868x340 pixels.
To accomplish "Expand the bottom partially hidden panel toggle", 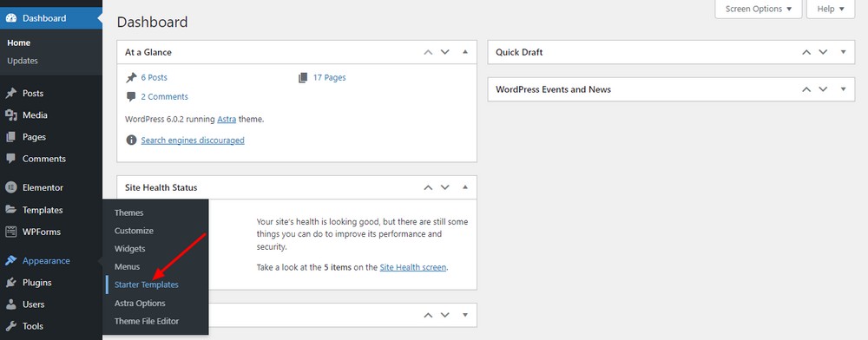I will click(465, 315).
